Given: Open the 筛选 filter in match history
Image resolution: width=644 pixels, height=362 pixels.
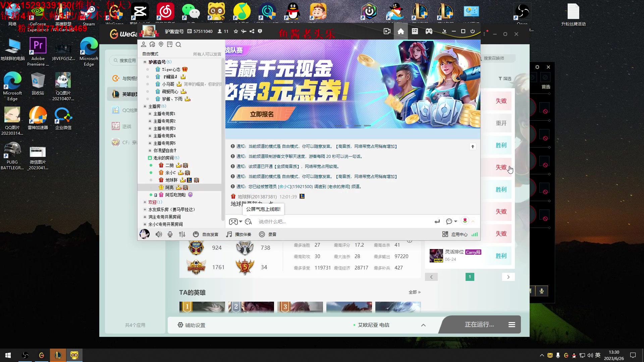Looking at the screenshot, I should coord(505,78).
